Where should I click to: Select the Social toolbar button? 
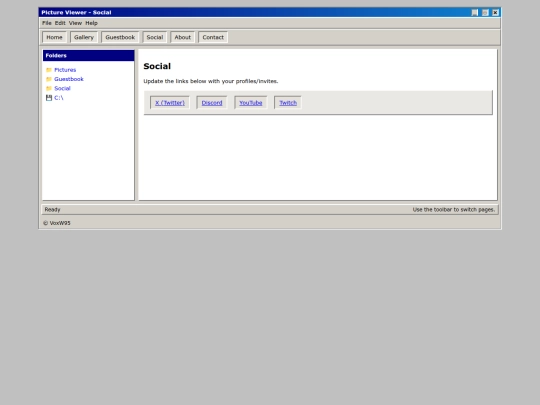(x=155, y=37)
